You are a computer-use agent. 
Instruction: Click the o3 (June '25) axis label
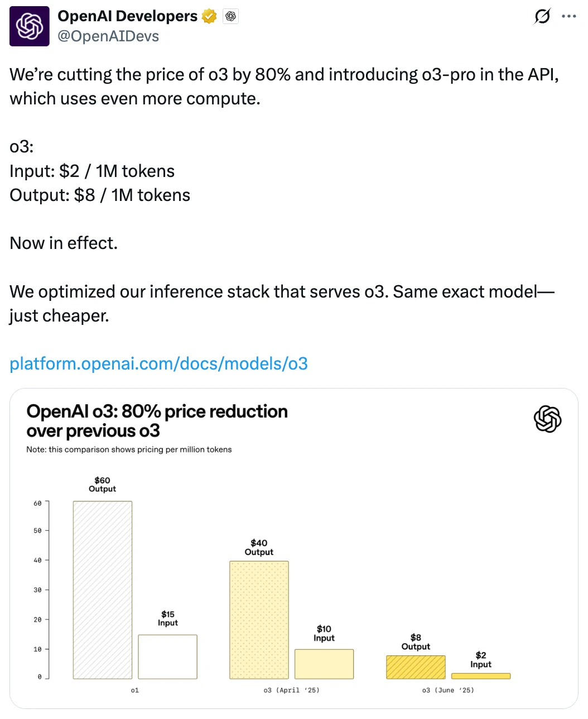coord(448,691)
